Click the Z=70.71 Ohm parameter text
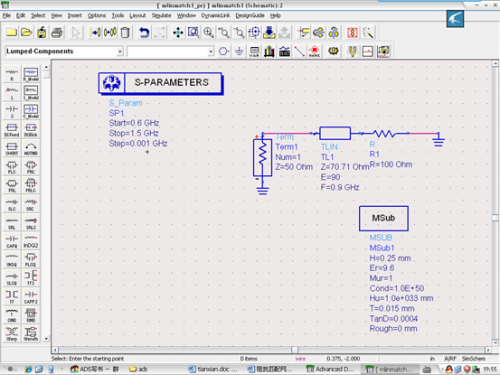 pyautogui.click(x=345, y=167)
